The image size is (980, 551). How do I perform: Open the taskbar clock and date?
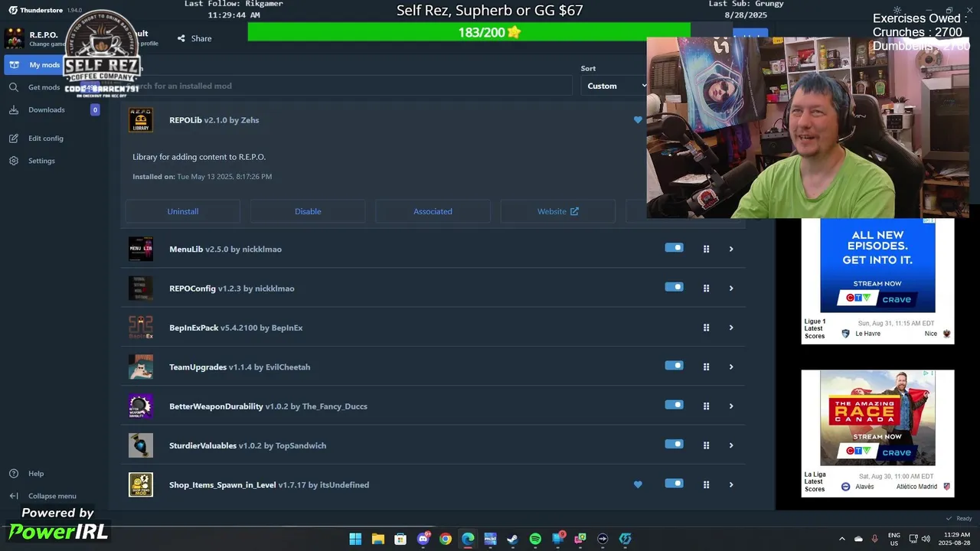[955, 539]
